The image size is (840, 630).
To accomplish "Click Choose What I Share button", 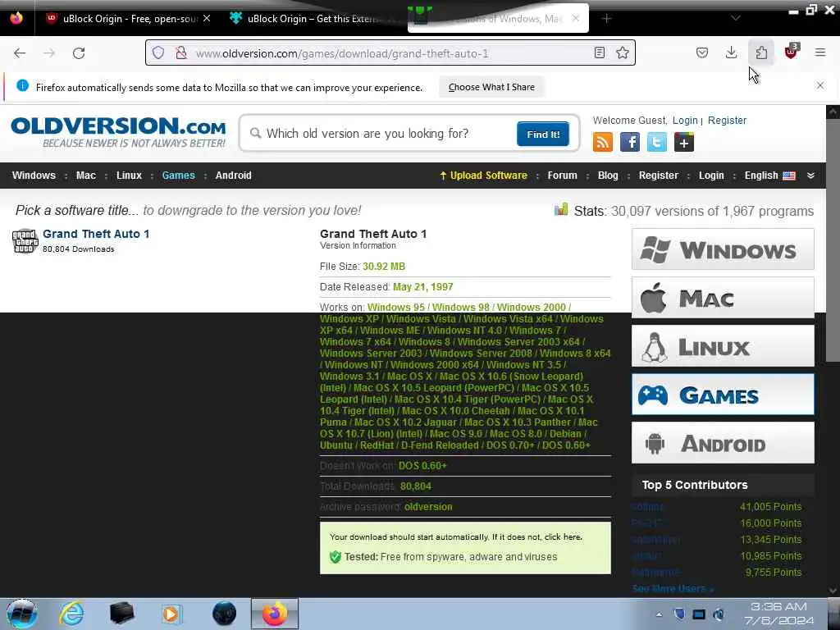I will 491,87.
